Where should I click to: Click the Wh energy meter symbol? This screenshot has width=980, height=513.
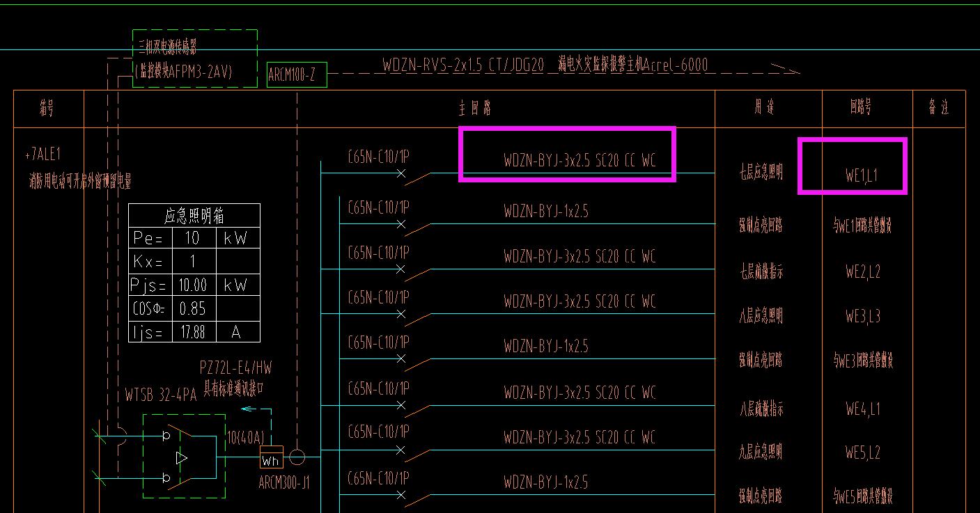[271, 457]
